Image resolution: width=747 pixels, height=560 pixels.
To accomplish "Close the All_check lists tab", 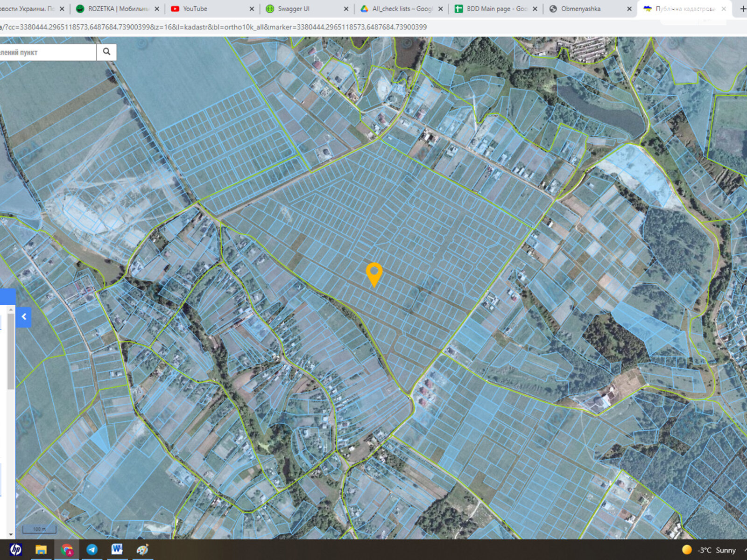I will pos(440,9).
